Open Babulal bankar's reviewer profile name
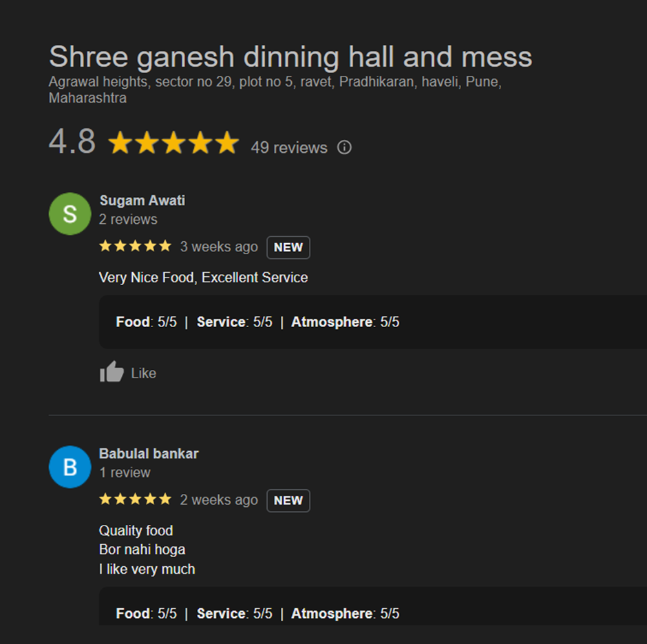Screen dimensions: 647x644 click(149, 453)
